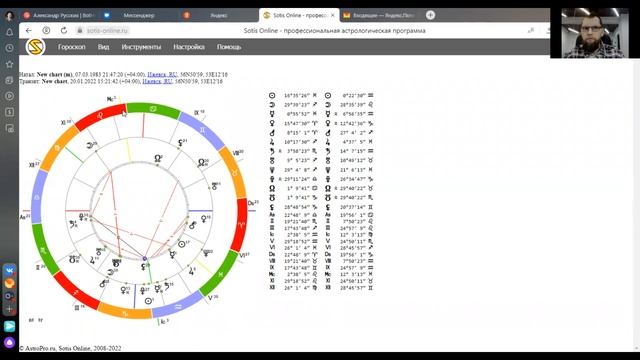Screen dimensions: 640x360
Task: Click the screenshot tool icon in sidebar
Action: [x=9, y=128]
